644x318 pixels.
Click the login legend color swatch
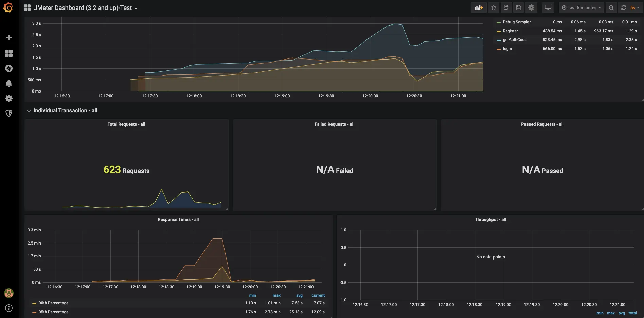point(499,49)
